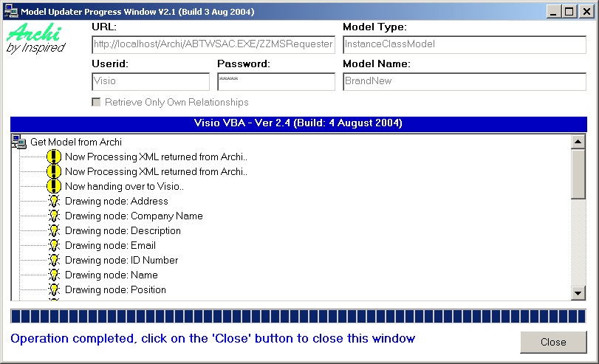Click the warning icon beside Now handing over to Visio
Screen dimensions: 599x364
[53, 186]
